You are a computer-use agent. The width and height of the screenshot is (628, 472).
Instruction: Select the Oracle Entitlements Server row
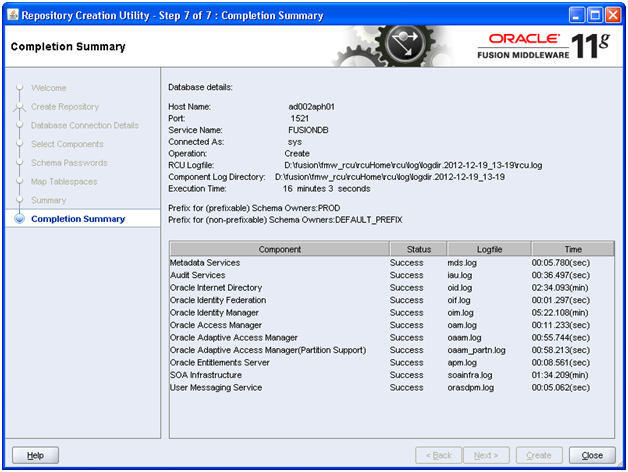[x=392, y=363]
